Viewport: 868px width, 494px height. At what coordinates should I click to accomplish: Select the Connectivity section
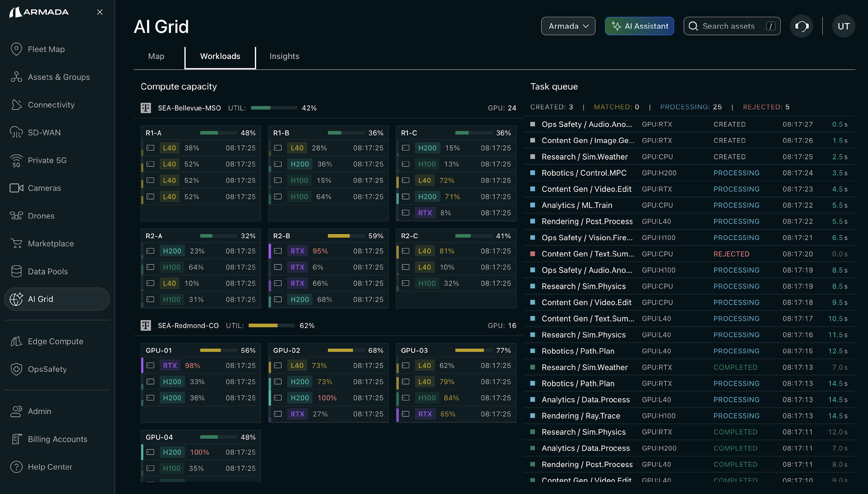coord(51,104)
